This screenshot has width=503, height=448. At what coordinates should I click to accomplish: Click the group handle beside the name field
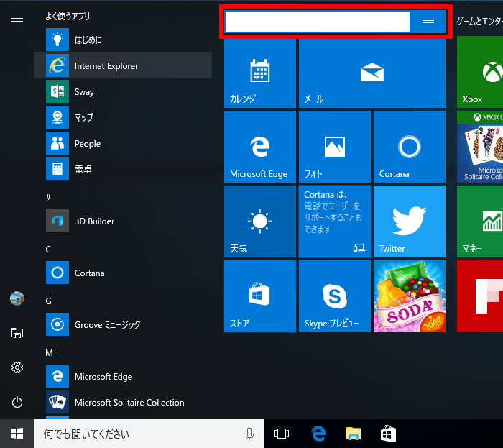pyautogui.click(x=428, y=22)
